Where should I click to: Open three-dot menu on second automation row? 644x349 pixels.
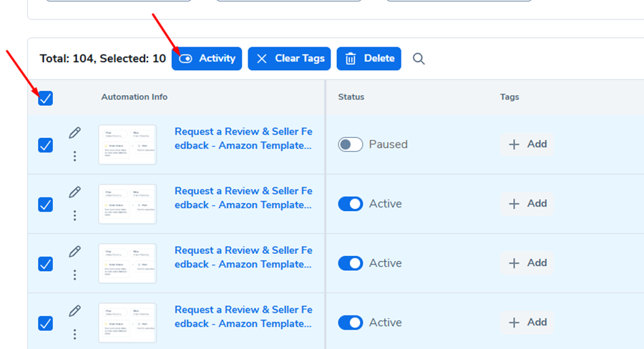74,215
